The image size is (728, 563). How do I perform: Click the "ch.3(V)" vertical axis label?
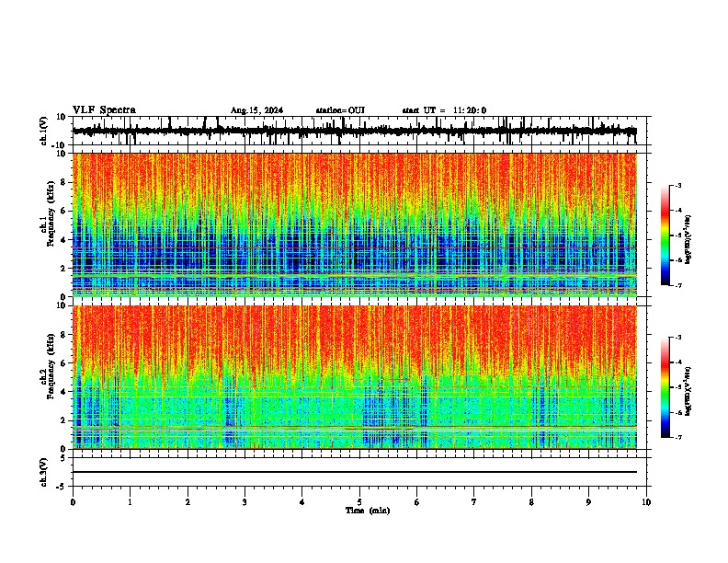pyautogui.click(x=44, y=472)
